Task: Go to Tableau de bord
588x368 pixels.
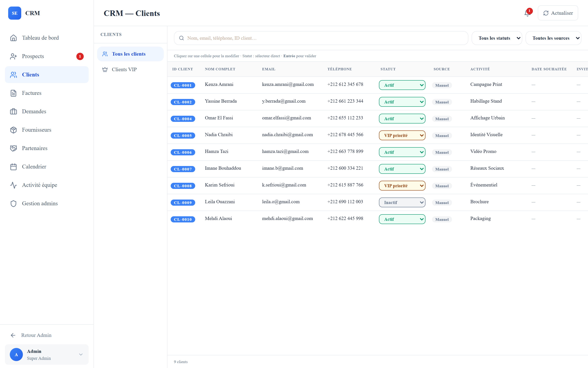Action: coord(47,38)
